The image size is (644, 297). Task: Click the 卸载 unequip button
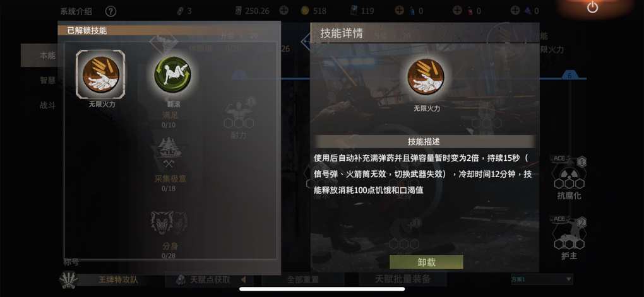pos(426,262)
